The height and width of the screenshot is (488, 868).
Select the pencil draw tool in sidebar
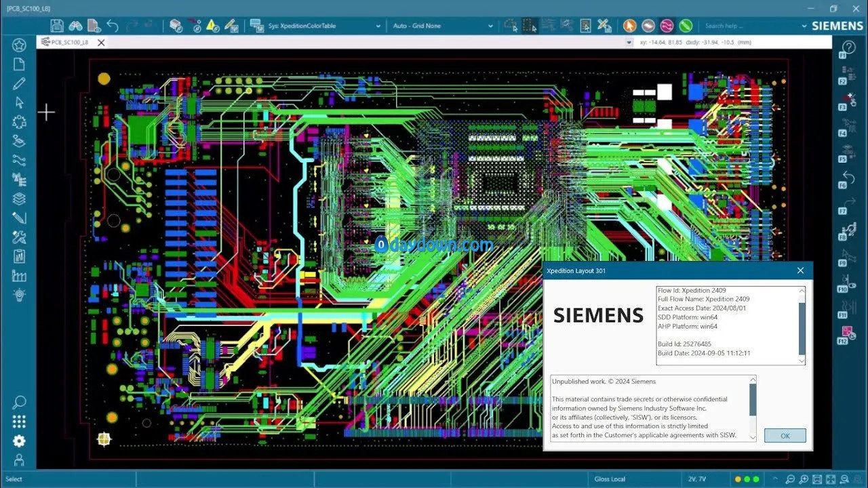[19, 83]
